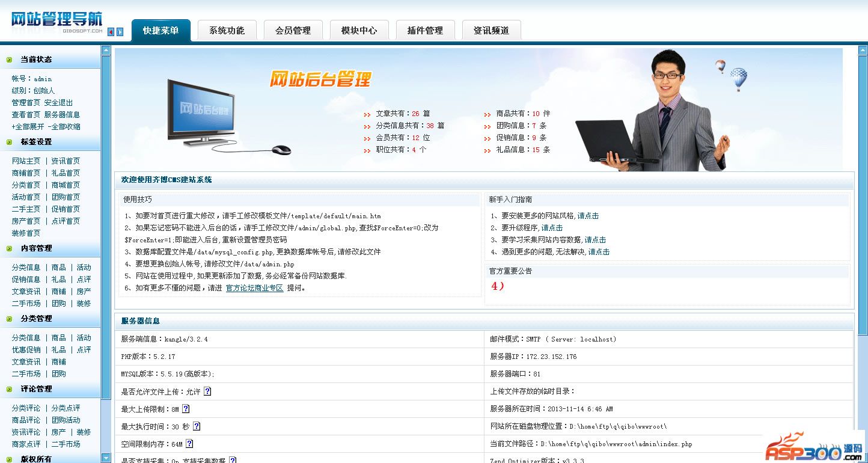The width and height of the screenshot is (868, 463).
Task: Click the main page vertical scrollbar thumb
Action: click(863, 196)
